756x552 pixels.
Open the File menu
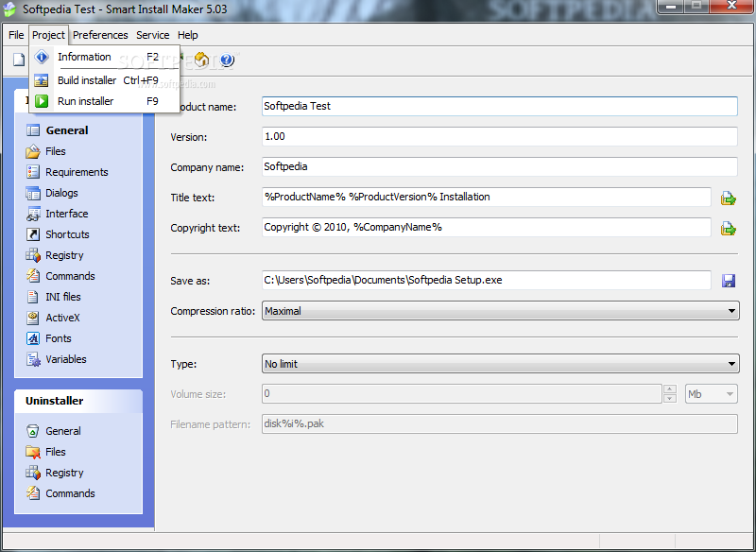click(x=16, y=35)
